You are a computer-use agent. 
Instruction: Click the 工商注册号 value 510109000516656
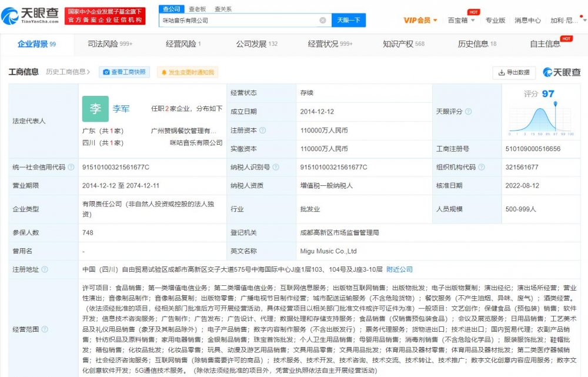(x=533, y=149)
